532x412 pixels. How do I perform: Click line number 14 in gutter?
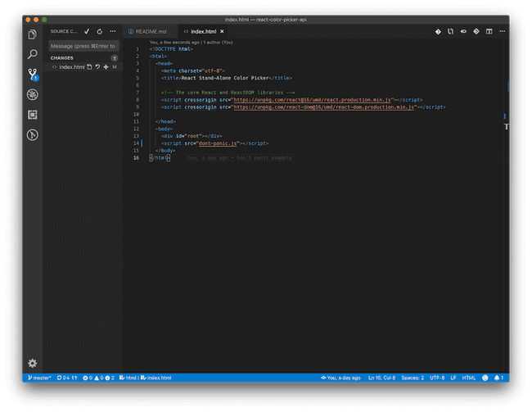coord(136,143)
